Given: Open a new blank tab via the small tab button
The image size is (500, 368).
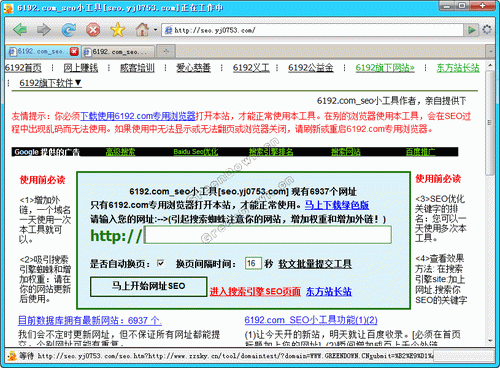Looking at the screenshot, I should [x=166, y=52].
